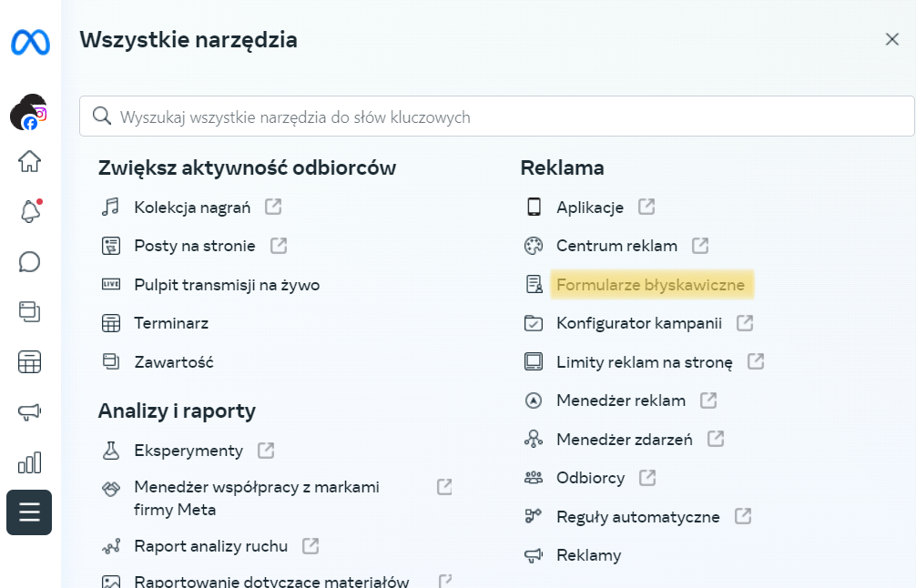
Task: Select Terminarz from the tools list
Action: [x=171, y=323]
